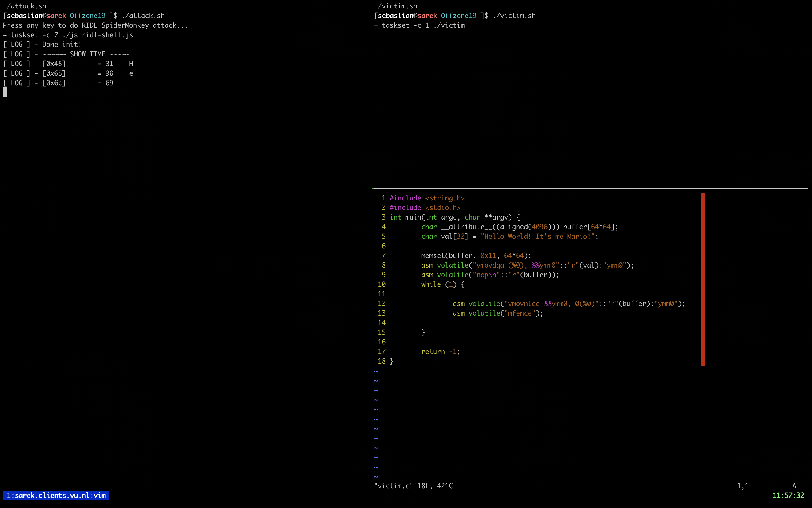Viewport: 812px width, 508px height.
Task: Click the terminal cursor block in attack pane
Action: coord(5,92)
